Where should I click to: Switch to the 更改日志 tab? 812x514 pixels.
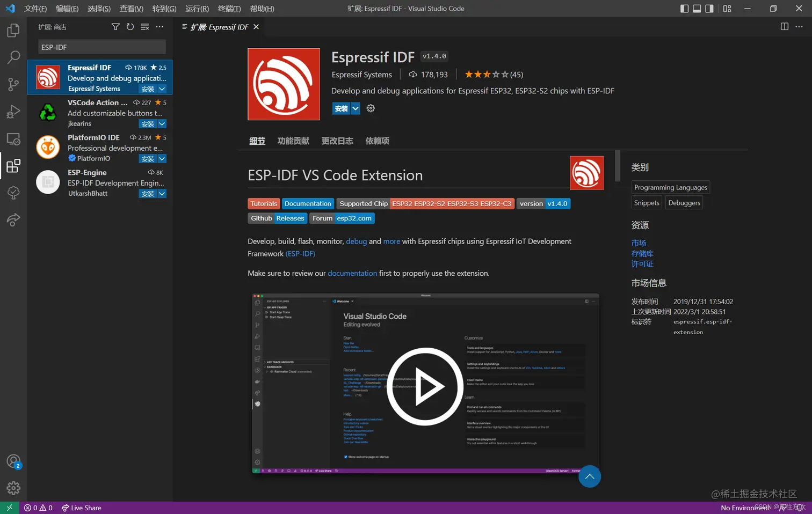[x=337, y=141]
